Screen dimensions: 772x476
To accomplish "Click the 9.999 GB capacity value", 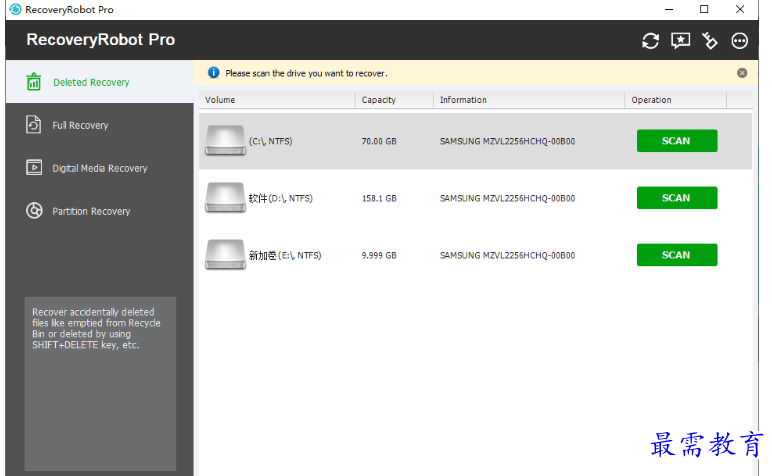I will [379, 255].
